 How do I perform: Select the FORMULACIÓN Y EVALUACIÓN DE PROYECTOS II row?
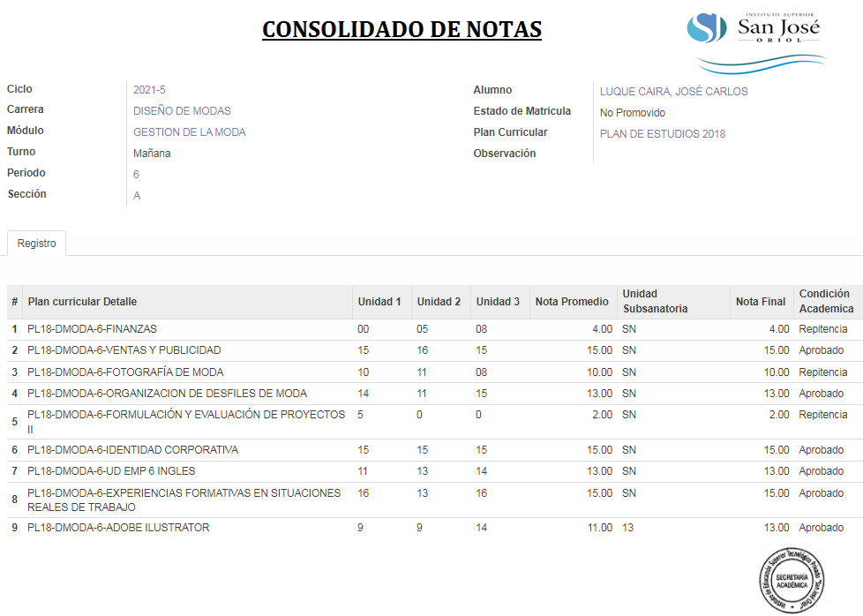click(435, 422)
